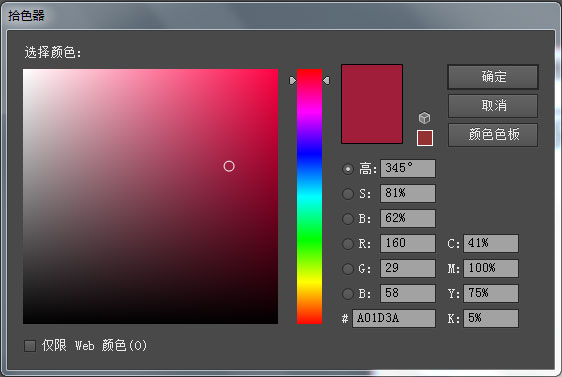Image resolution: width=562 pixels, height=377 pixels.
Task: Select the brightness B radio button at 62%
Action: [x=348, y=219]
